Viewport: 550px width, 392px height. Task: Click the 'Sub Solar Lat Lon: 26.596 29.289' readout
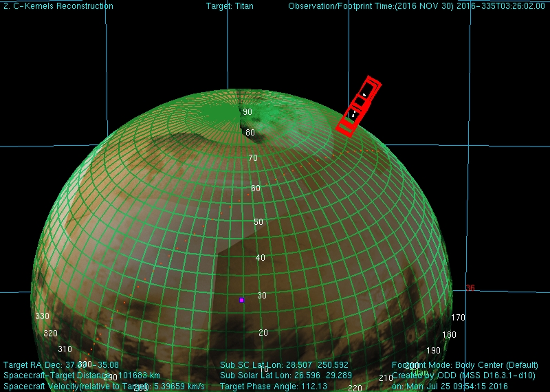coord(286,375)
